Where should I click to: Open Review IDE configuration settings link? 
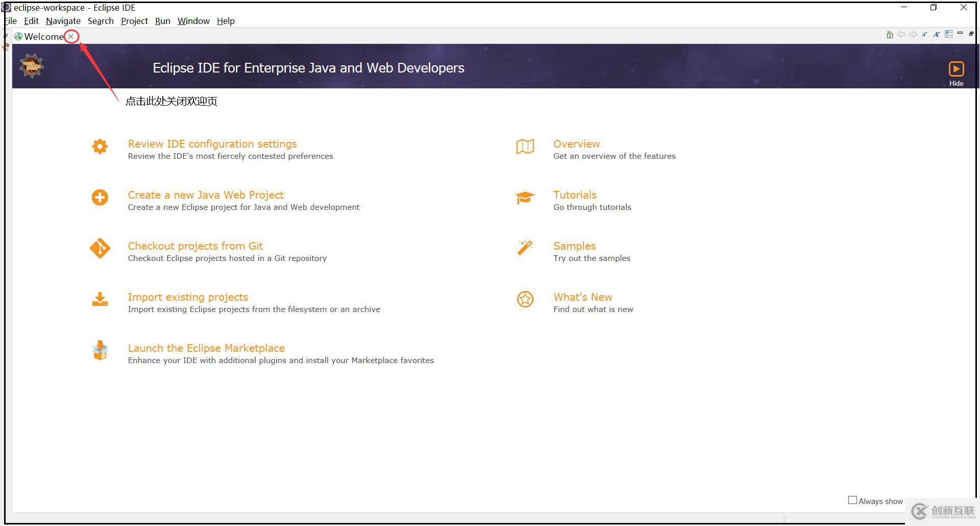click(212, 144)
